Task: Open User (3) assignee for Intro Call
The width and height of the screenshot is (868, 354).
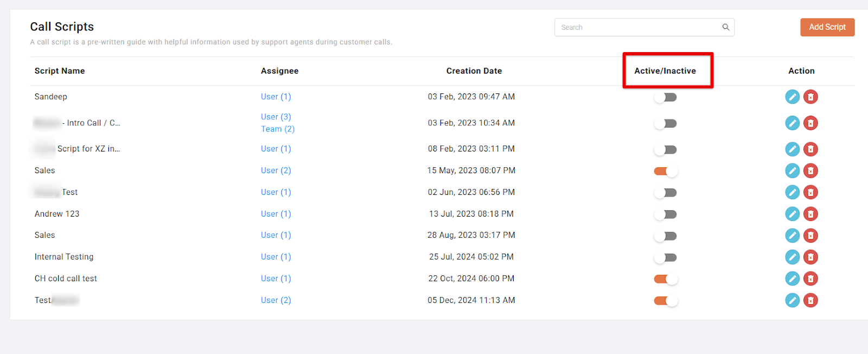Action: (x=276, y=117)
